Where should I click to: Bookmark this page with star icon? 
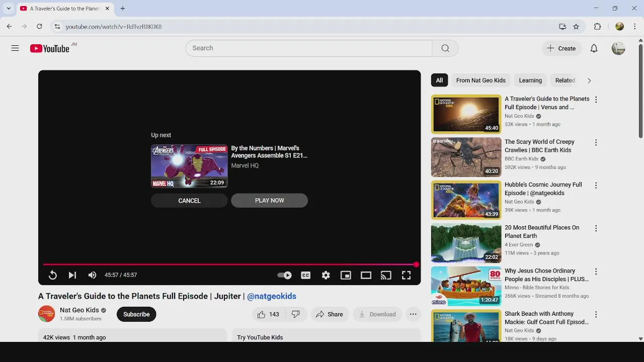pos(576,27)
